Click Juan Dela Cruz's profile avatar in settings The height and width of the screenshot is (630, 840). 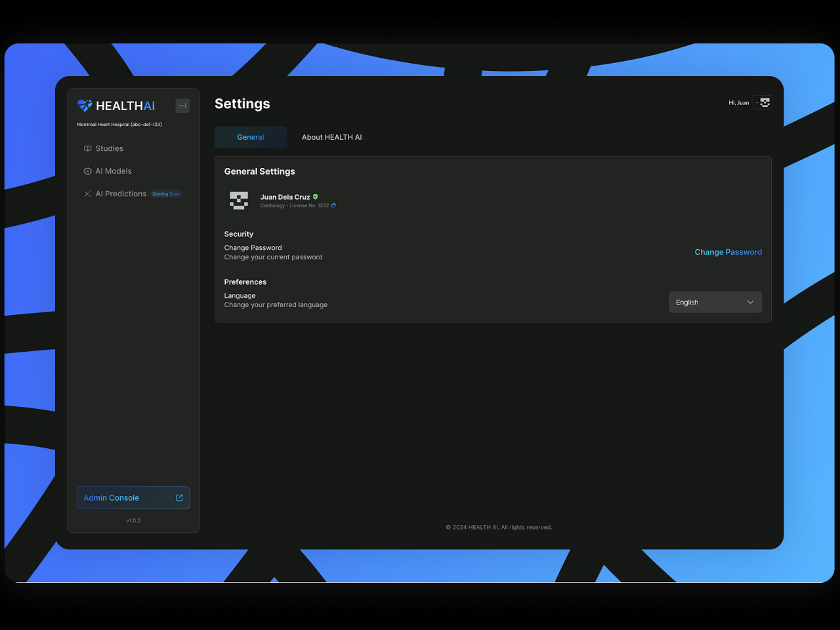tap(239, 201)
